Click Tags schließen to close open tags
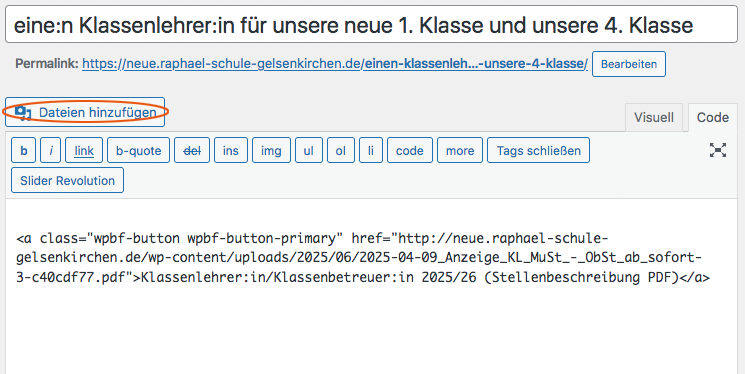This screenshot has width=745, height=374. 538,150
